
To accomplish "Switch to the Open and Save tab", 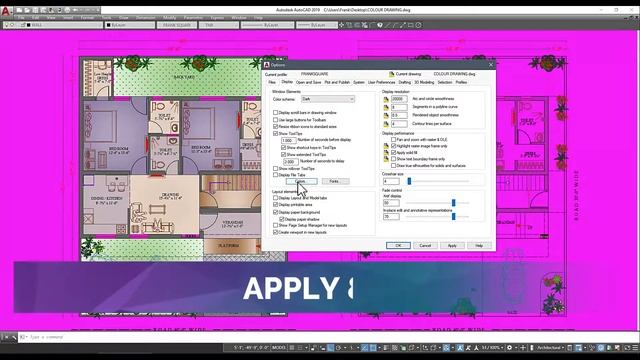I will 309,82.
